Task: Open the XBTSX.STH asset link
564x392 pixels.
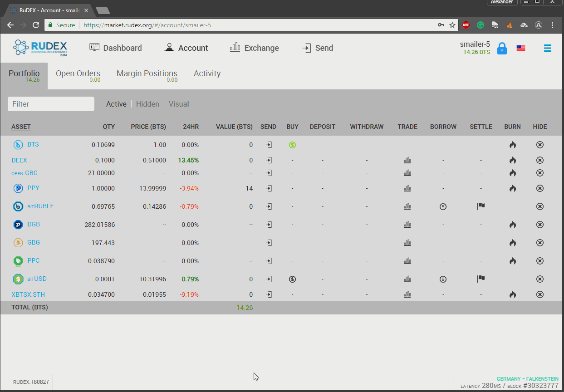Action: point(28,294)
